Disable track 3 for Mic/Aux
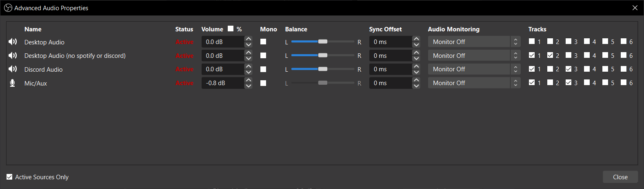Image resolution: width=644 pixels, height=189 pixels. pyautogui.click(x=568, y=82)
